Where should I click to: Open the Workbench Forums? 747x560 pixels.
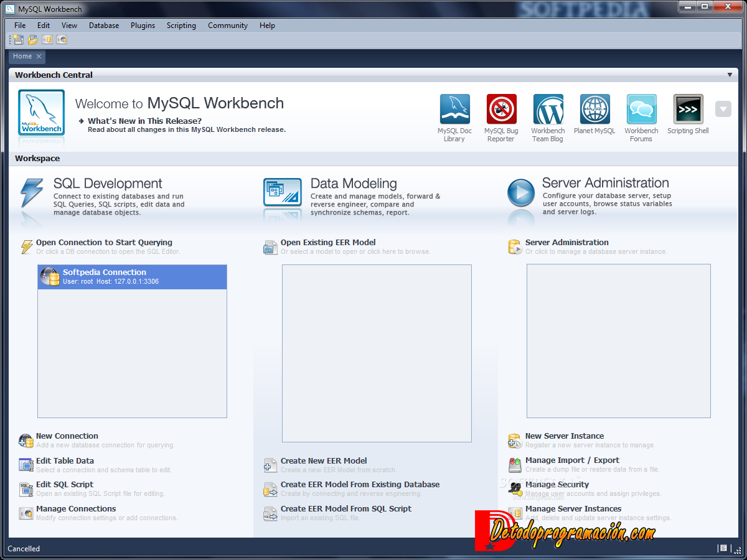[641, 110]
